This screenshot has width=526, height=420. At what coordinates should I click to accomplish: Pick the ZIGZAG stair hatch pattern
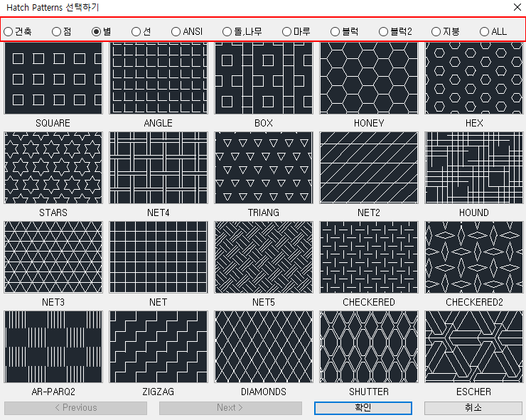coord(159,347)
